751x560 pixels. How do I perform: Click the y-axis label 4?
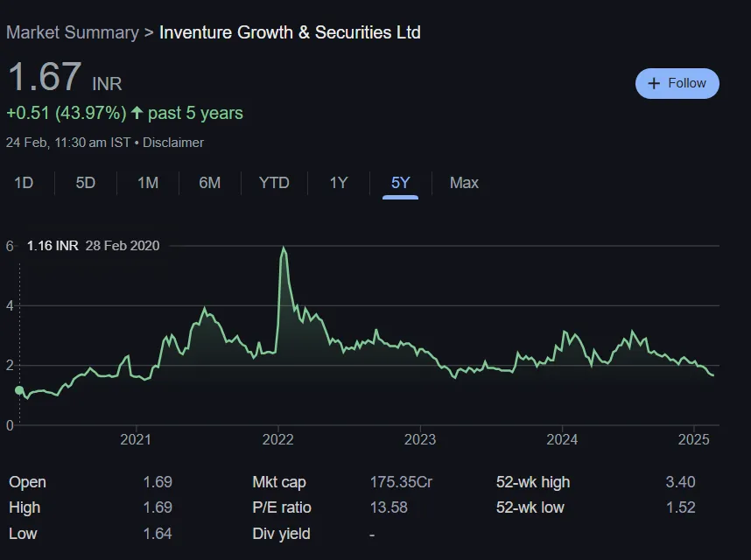10,306
